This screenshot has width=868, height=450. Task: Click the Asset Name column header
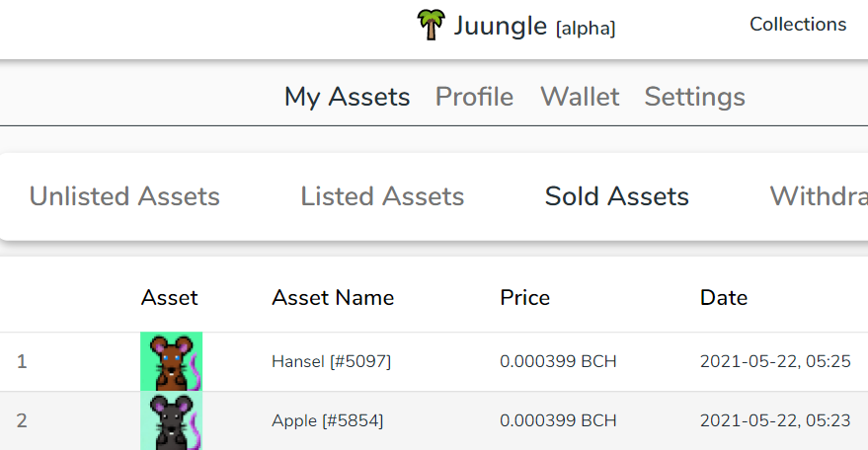[333, 298]
